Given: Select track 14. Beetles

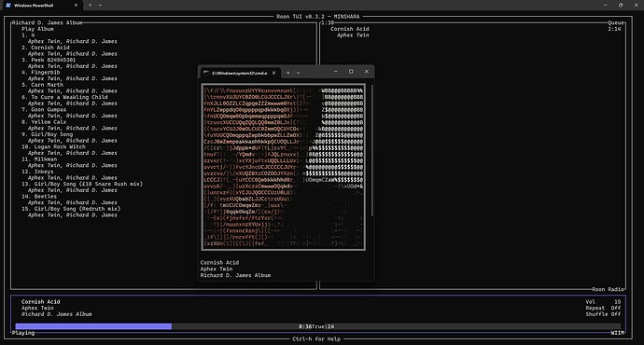Looking at the screenshot, I should pos(39,197).
